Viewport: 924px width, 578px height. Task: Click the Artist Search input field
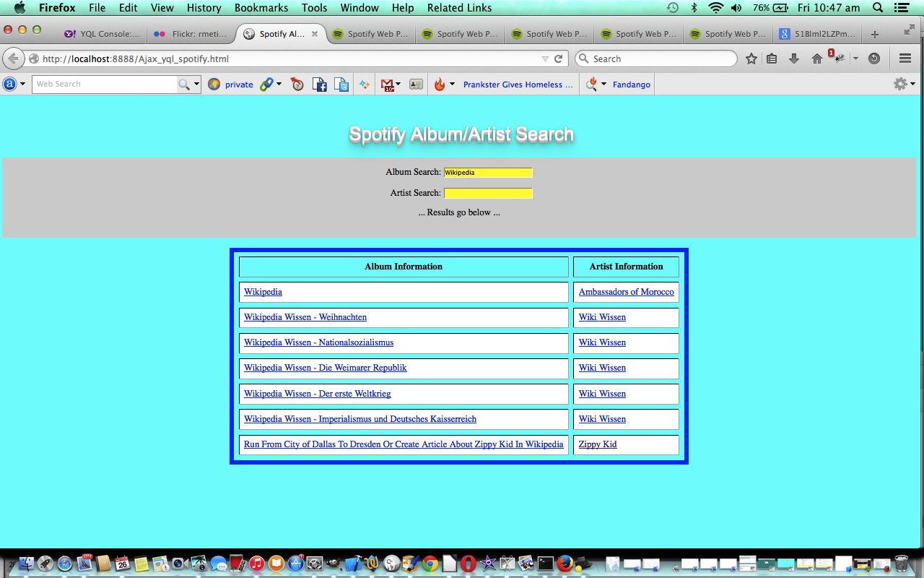point(488,193)
